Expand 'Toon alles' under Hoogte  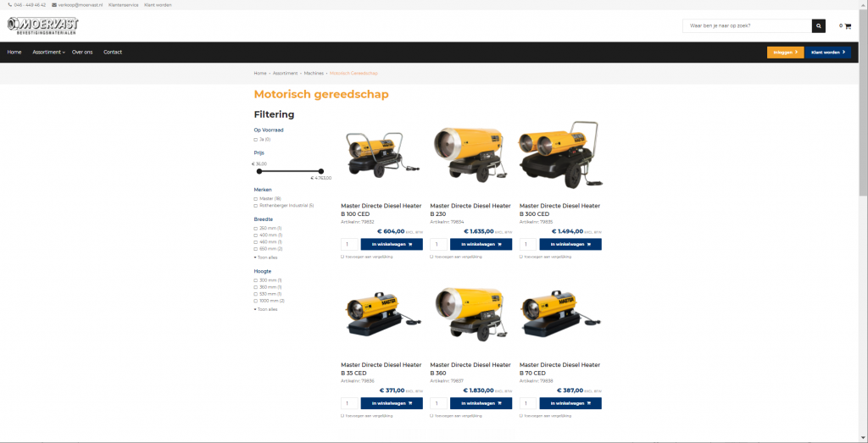coord(266,309)
